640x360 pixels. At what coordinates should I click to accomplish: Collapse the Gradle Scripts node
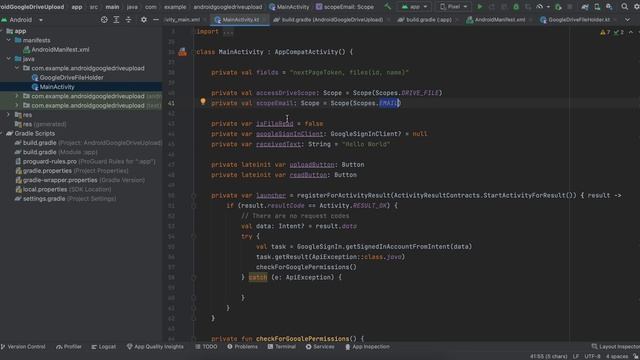[x=2, y=133]
